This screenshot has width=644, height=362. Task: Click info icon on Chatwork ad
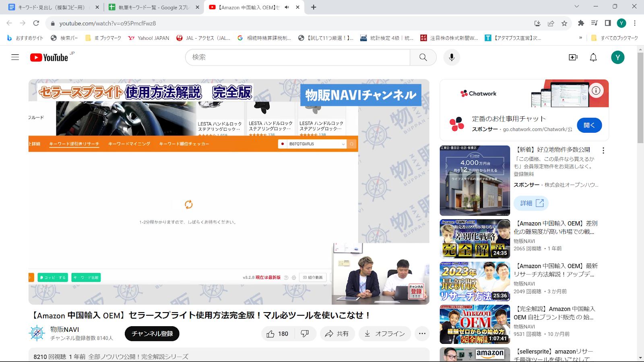[596, 90]
